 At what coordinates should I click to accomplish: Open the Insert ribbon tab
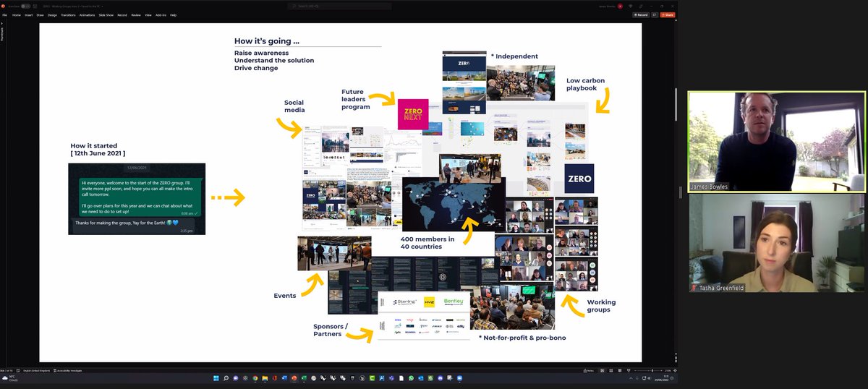point(29,14)
